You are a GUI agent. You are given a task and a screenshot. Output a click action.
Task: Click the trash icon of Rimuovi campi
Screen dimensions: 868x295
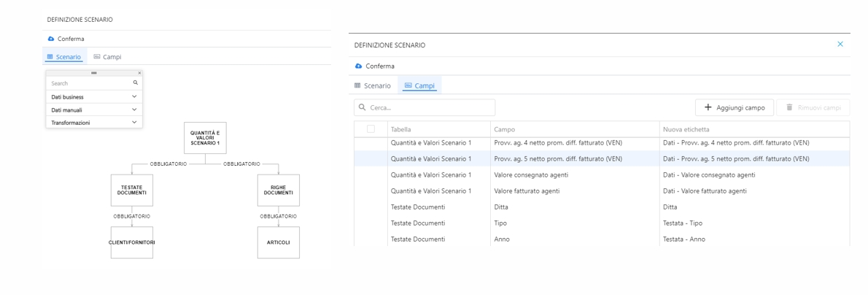788,107
